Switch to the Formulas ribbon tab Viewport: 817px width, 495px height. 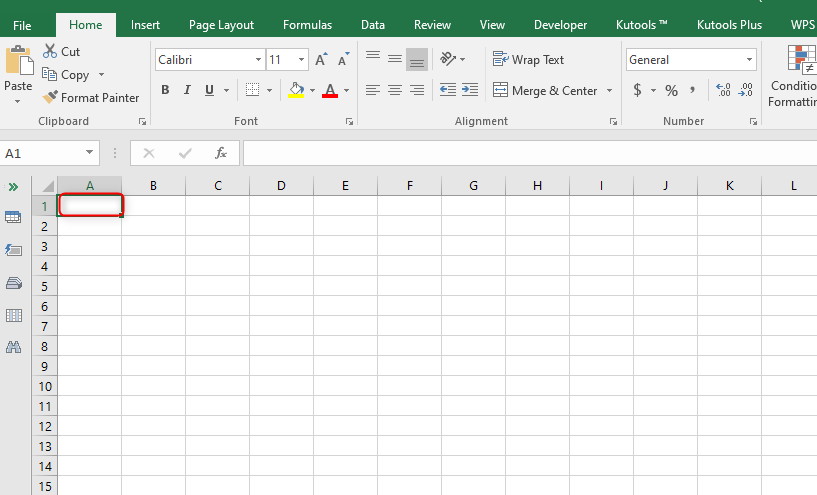click(307, 25)
